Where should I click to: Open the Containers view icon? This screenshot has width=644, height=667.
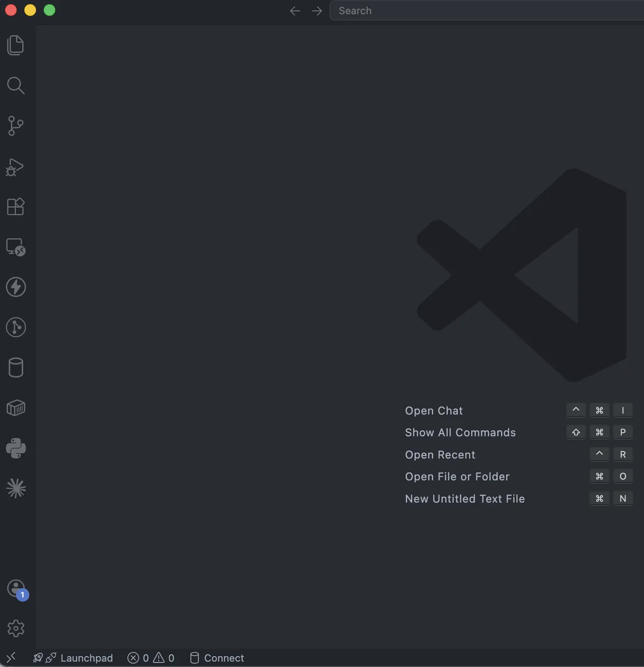tap(16, 408)
